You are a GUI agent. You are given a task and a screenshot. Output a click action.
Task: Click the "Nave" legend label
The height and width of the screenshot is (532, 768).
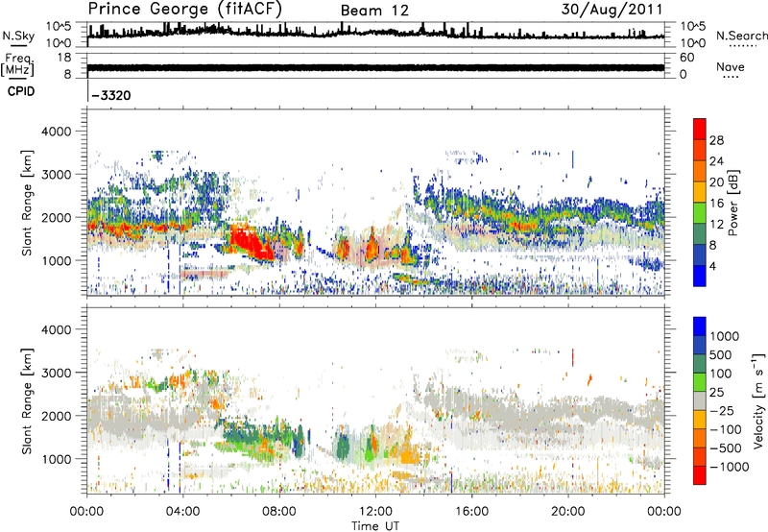pyautogui.click(x=731, y=67)
